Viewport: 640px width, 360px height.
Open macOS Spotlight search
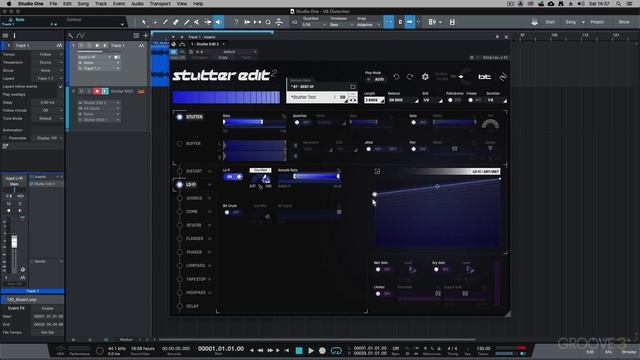coord(618,4)
